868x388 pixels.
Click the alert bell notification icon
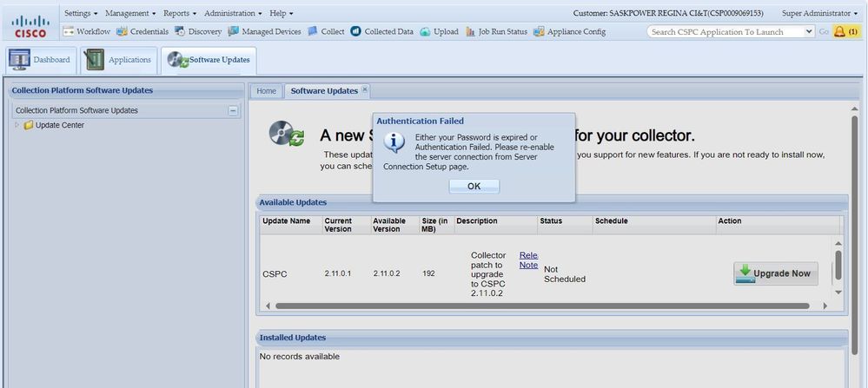coord(840,31)
